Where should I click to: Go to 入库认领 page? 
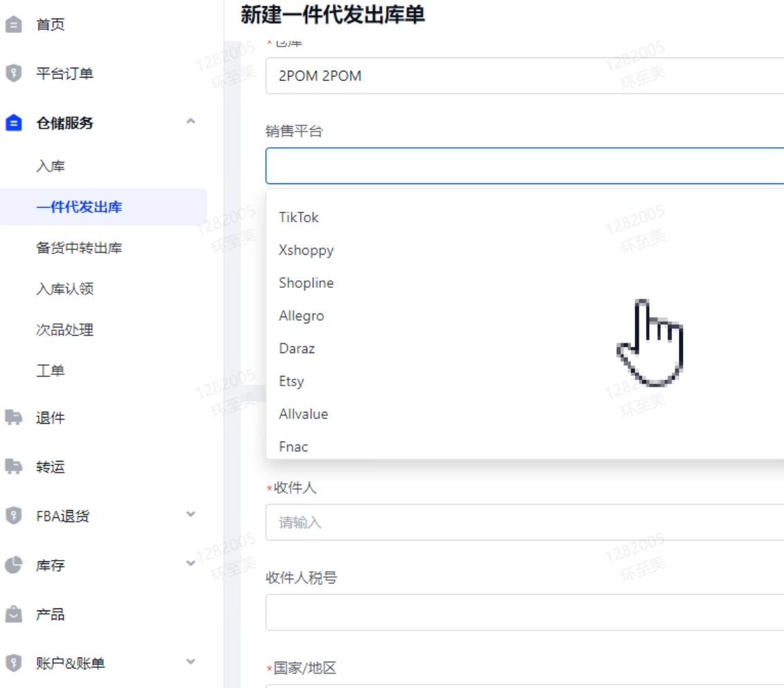(64, 289)
